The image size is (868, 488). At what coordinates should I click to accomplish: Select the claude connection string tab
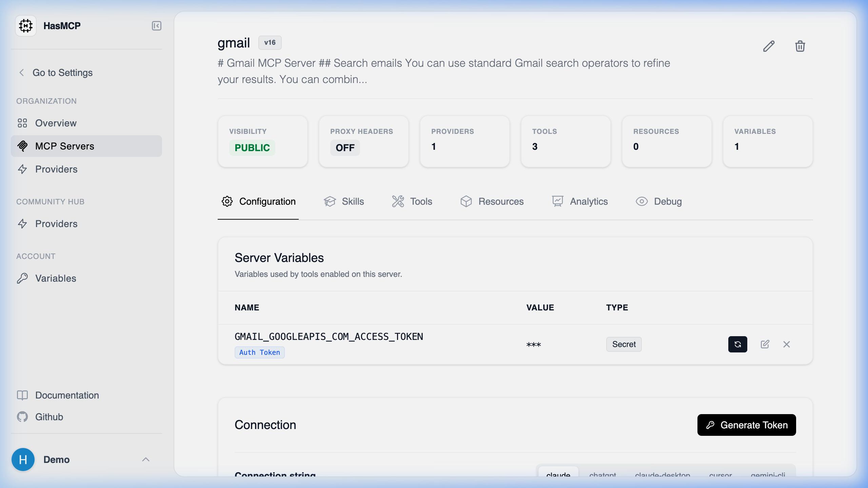pos(558,474)
